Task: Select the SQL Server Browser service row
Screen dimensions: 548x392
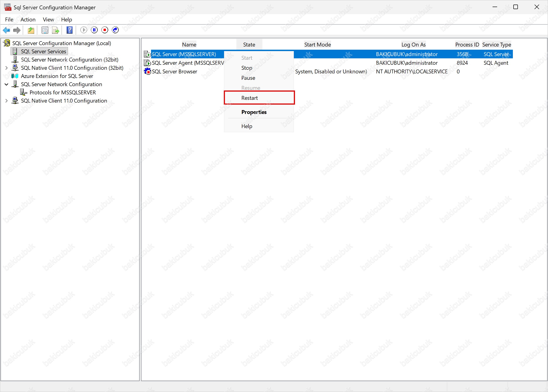Action: pos(174,72)
